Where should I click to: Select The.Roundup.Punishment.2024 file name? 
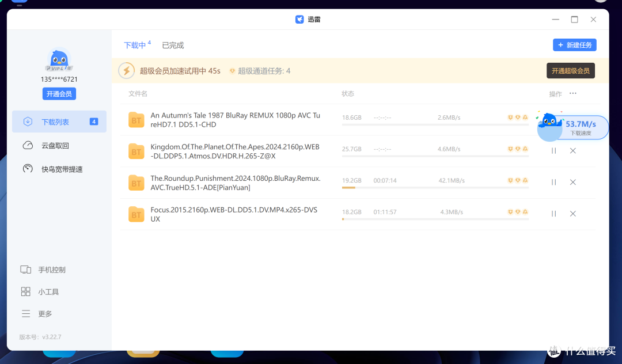(236, 183)
